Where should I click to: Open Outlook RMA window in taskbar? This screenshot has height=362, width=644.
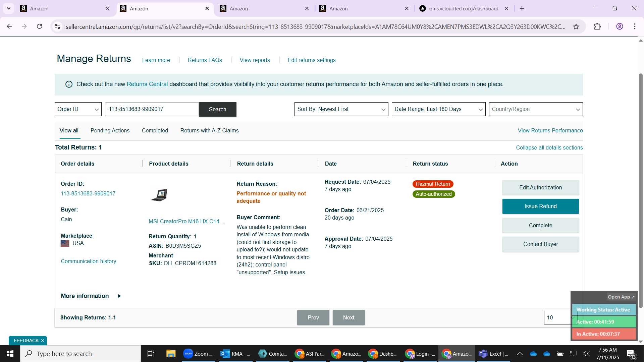click(x=235, y=354)
